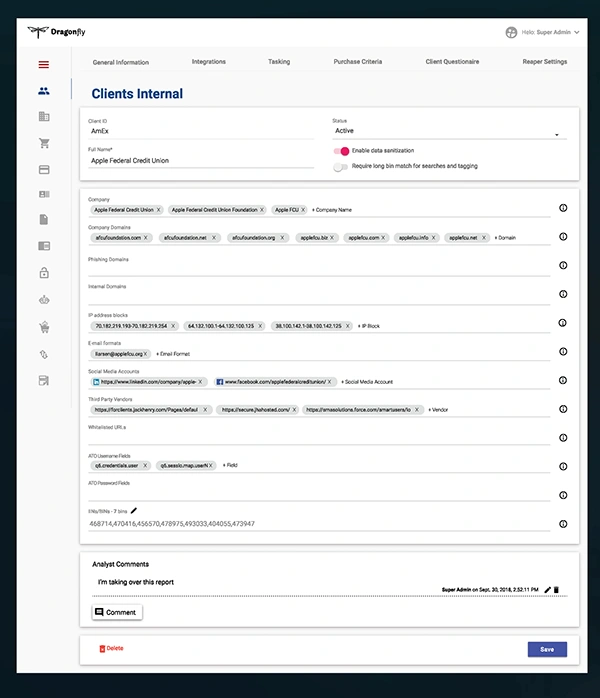Viewport: 600px width, 698px height.
Task: Click the info icon for Company row
Action: point(563,208)
